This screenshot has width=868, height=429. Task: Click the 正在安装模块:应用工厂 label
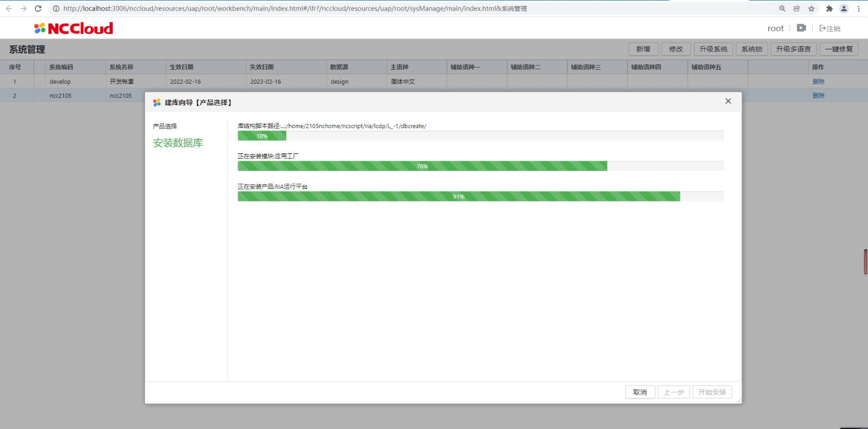(x=268, y=156)
